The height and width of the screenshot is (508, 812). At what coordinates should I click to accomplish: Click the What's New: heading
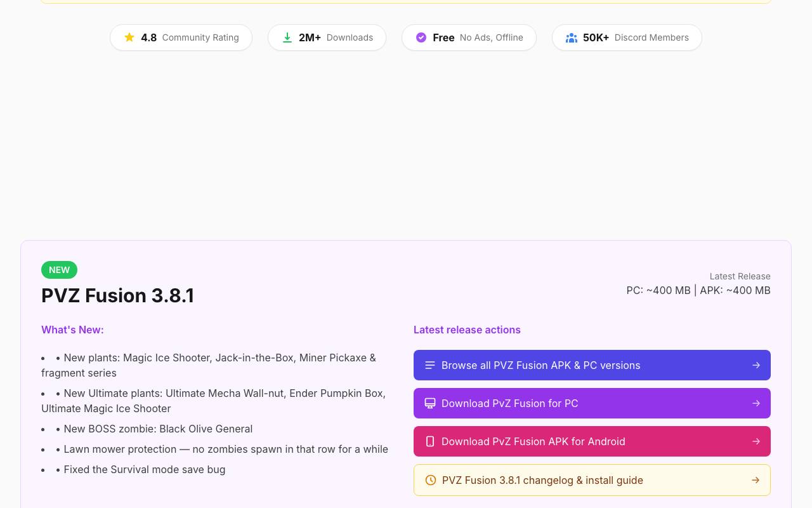coord(72,330)
